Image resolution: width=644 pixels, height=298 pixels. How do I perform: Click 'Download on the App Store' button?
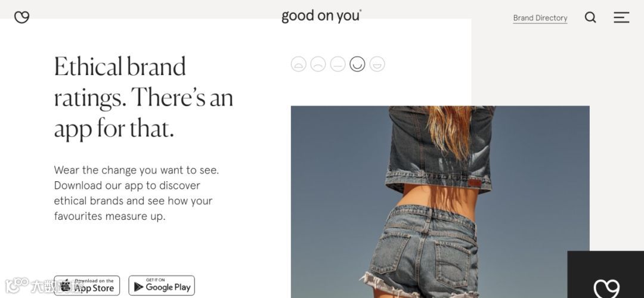(87, 285)
